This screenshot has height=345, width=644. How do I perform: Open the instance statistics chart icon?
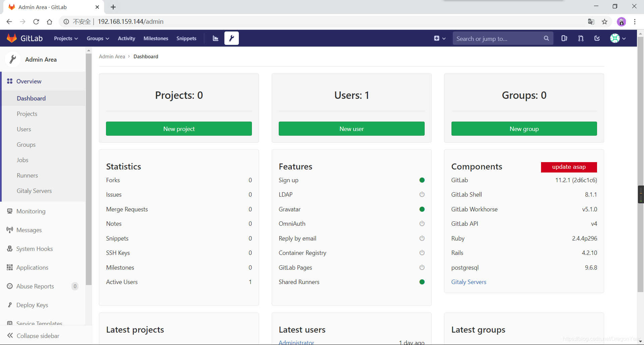(216, 38)
